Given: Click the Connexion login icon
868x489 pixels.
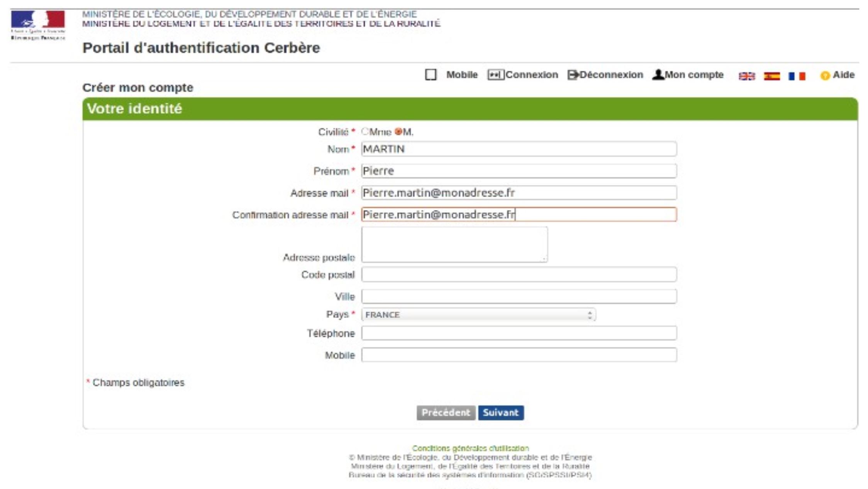Looking at the screenshot, I should click(495, 74).
